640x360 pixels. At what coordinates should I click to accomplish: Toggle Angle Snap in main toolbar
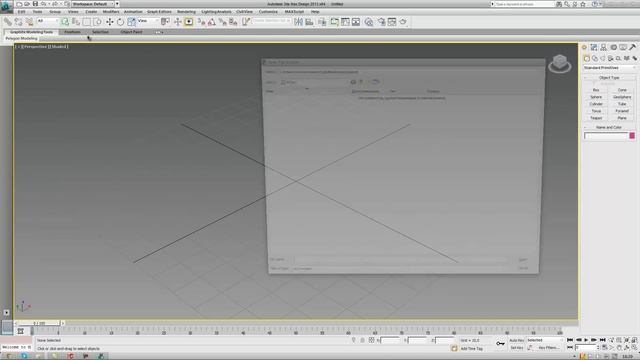pos(212,22)
